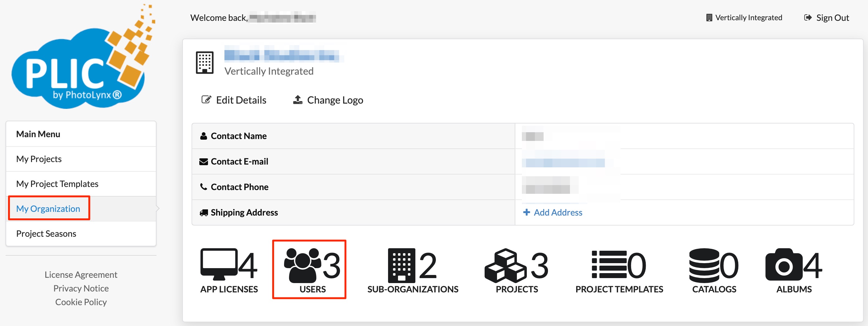Screen dimensions: 868x326
Task: Open the Projects cubes icon
Action: [505, 265]
